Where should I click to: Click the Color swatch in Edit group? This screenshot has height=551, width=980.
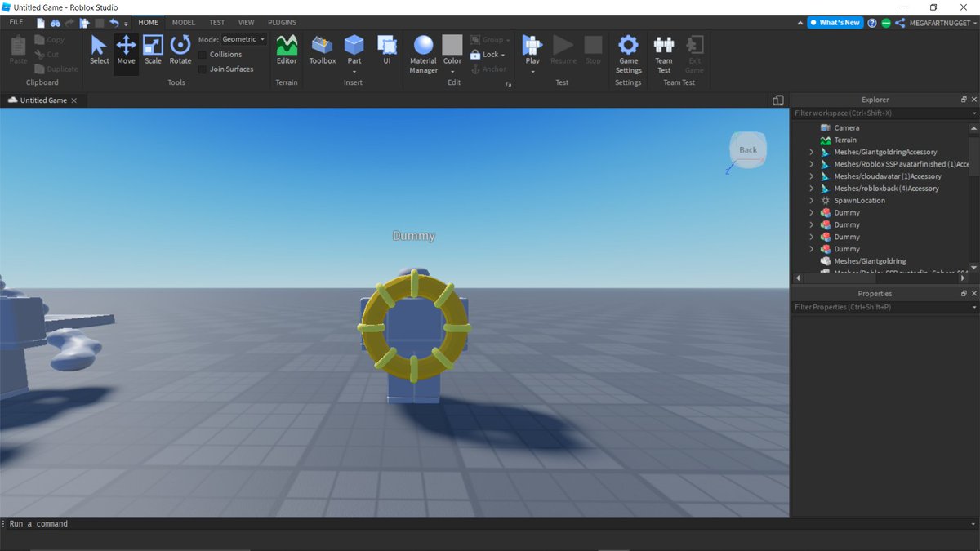coord(452,44)
